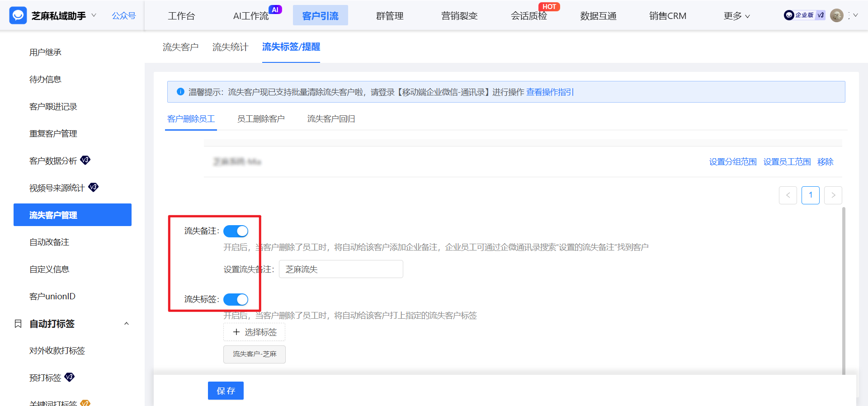Select 员工删除客户 sub-tab
868x406 pixels.
click(x=261, y=119)
